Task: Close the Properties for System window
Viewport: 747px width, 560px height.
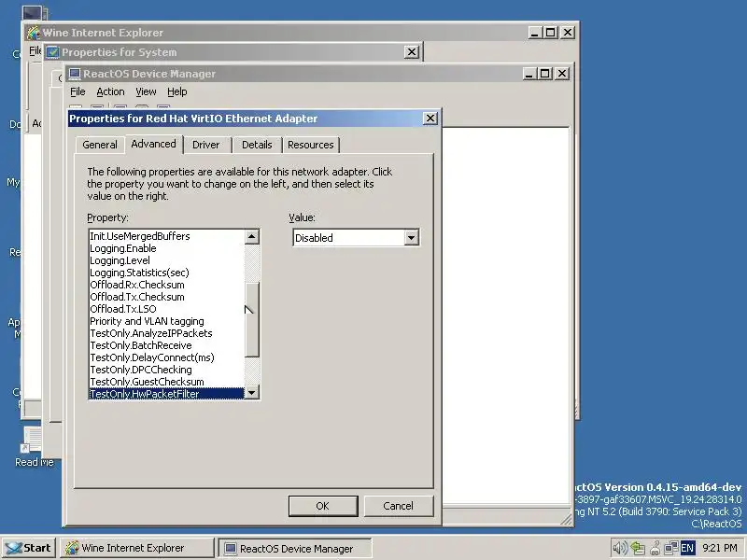Action: [x=412, y=52]
